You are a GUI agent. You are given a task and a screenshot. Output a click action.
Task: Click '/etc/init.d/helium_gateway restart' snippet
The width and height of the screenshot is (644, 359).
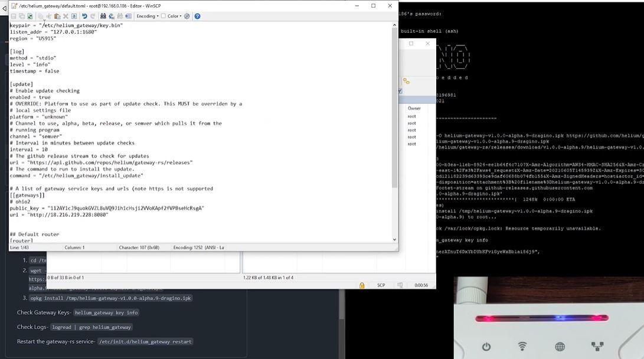(145, 342)
